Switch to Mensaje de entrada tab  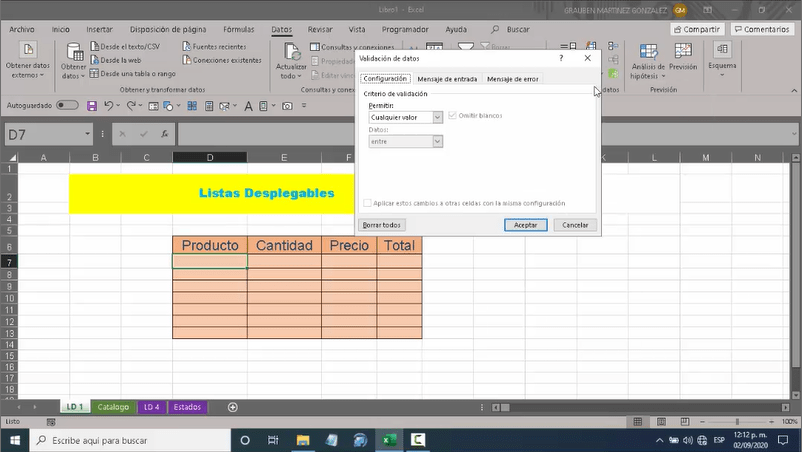447,79
